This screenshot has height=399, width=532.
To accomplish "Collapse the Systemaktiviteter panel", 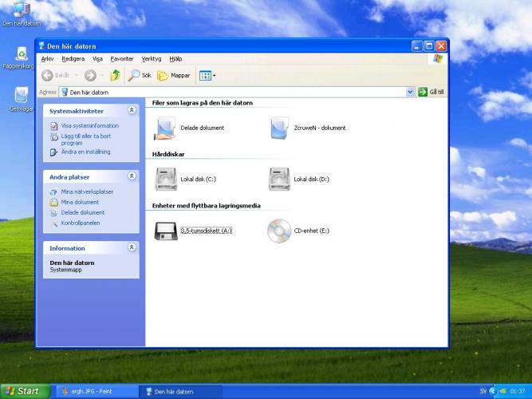I will tap(132, 111).
